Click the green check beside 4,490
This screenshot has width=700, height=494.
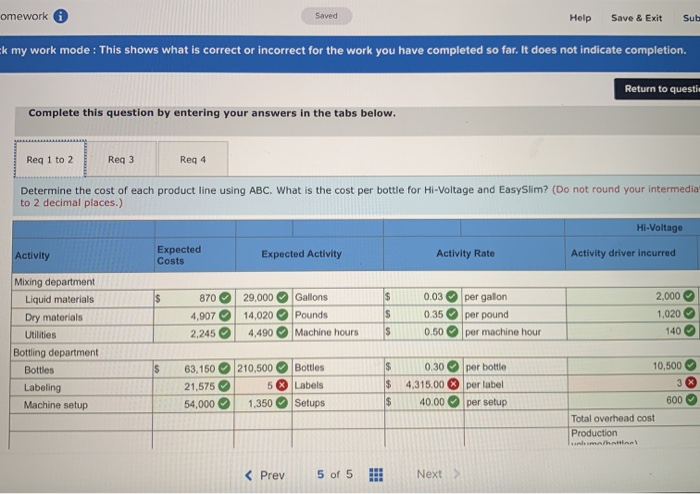282,332
